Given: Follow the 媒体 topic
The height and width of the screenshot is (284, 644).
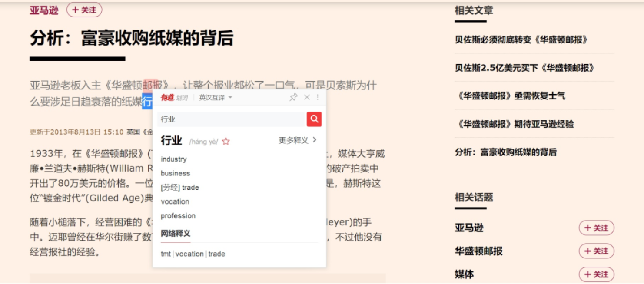Looking at the screenshot, I should point(597,274).
